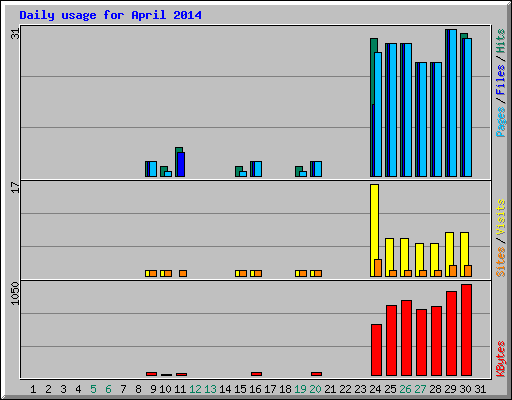Select day label '3' on the x-axis
512x400 pixels.
coord(63,389)
